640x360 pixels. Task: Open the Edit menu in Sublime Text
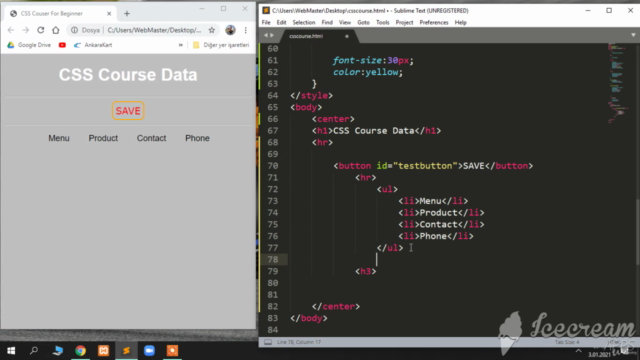(x=281, y=22)
